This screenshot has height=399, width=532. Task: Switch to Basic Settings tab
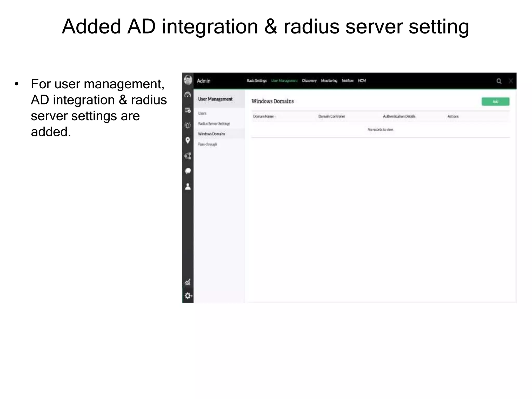[x=257, y=81]
